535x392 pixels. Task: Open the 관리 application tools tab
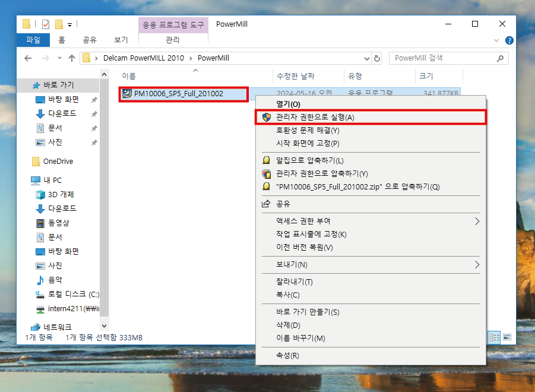173,40
